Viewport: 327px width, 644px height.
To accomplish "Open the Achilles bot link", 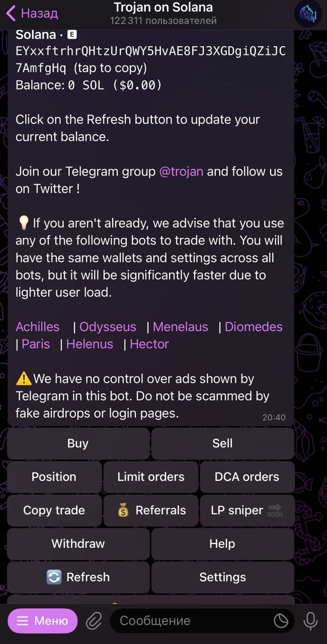I will click(x=37, y=327).
